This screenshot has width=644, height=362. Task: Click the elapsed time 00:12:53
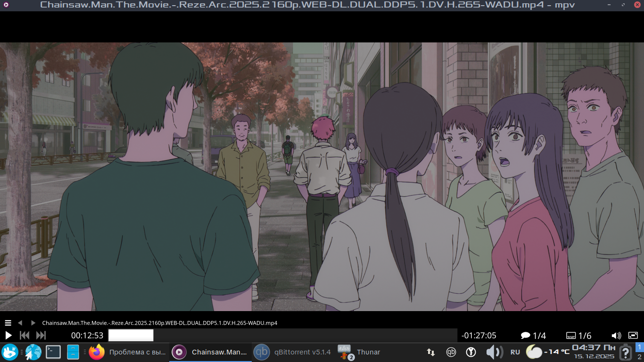(x=87, y=336)
